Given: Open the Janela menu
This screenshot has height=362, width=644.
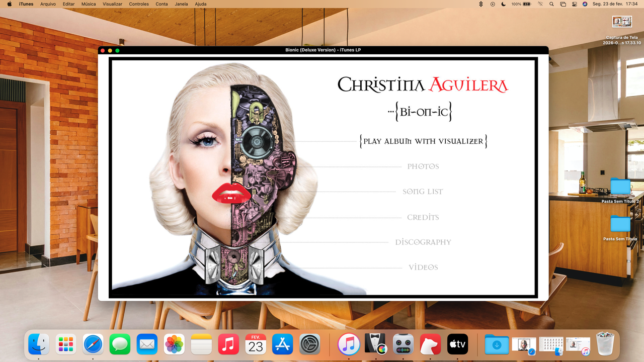Looking at the screenshot, I should (181, 4).
